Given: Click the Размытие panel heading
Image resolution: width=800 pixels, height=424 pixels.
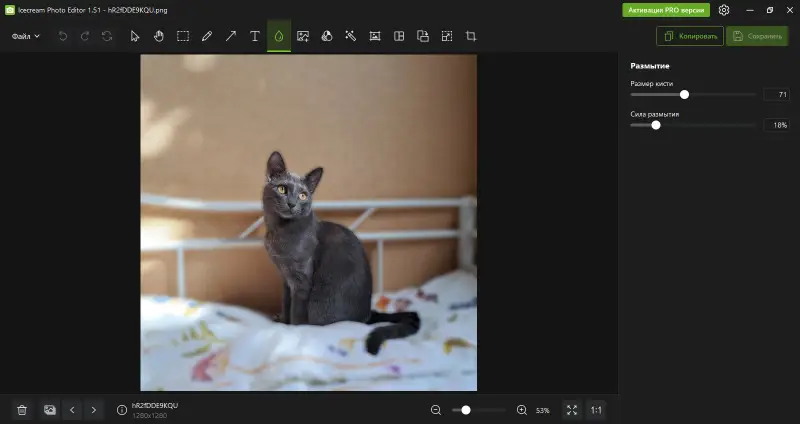Looking at the screenshot, I should click(x=650, y=66).
